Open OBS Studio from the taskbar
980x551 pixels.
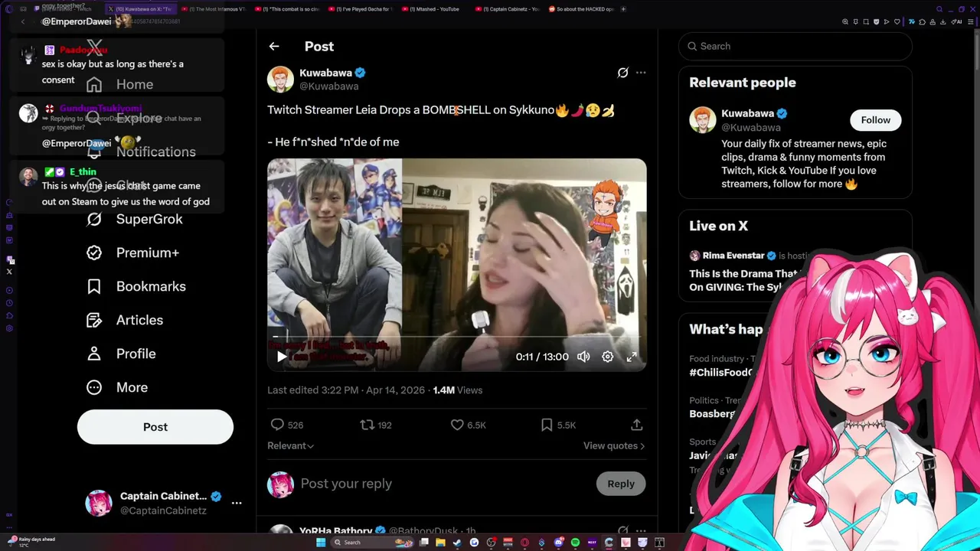click(491, 543)
